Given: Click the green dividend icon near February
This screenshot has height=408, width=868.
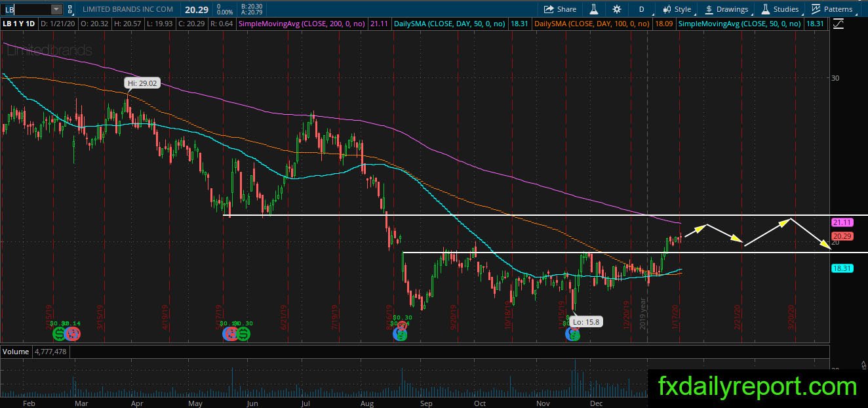Looking at the screenshot, I should [x=59, y=334].
